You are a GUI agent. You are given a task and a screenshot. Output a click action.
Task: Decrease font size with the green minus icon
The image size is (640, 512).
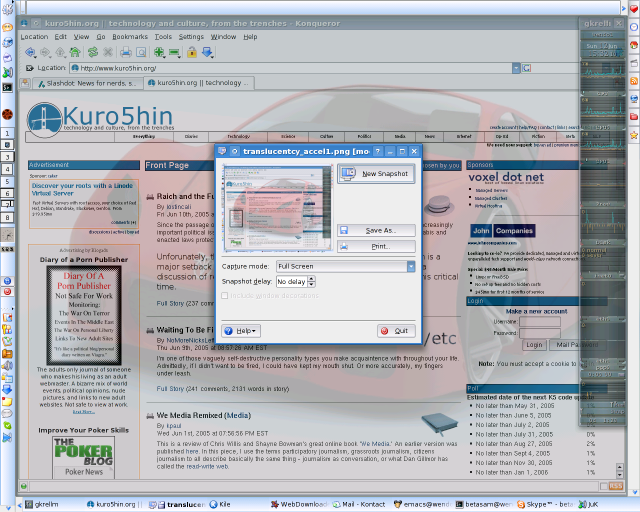174,52
